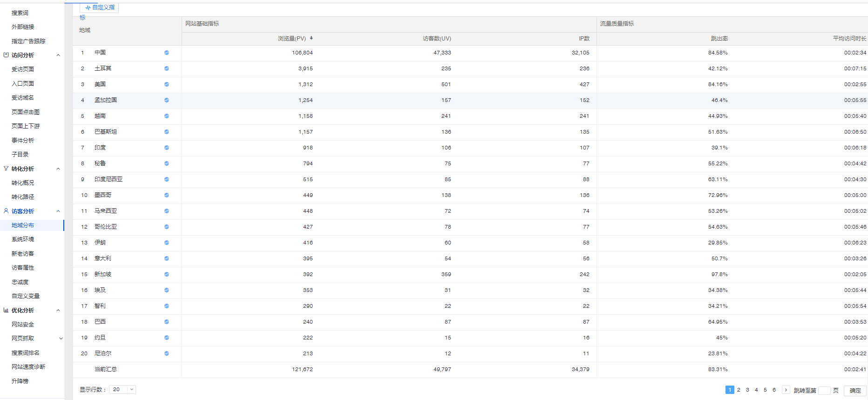Collapse the 访问分析 sidebar section
This screenshot has width=868, height=400.
point(58,55)
